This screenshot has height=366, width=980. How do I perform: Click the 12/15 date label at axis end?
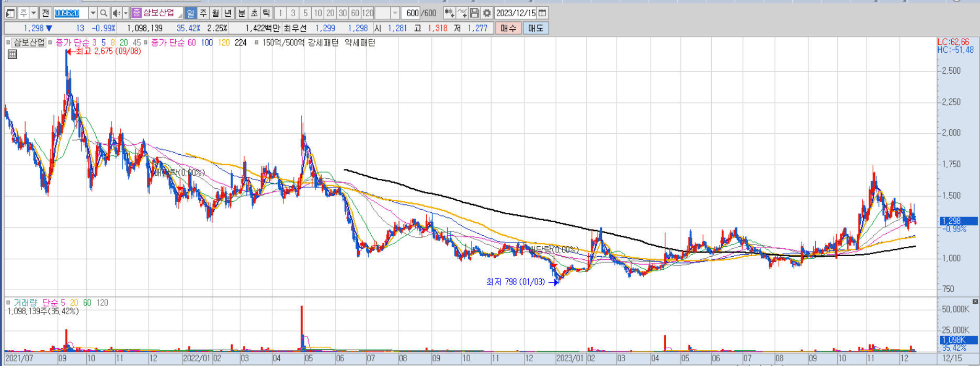point(952,359)
